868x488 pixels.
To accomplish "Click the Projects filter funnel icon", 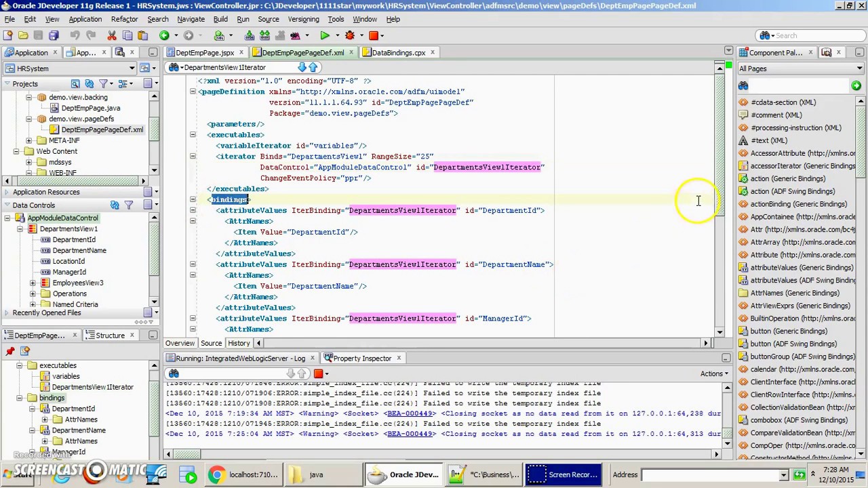I will (104, 83).
